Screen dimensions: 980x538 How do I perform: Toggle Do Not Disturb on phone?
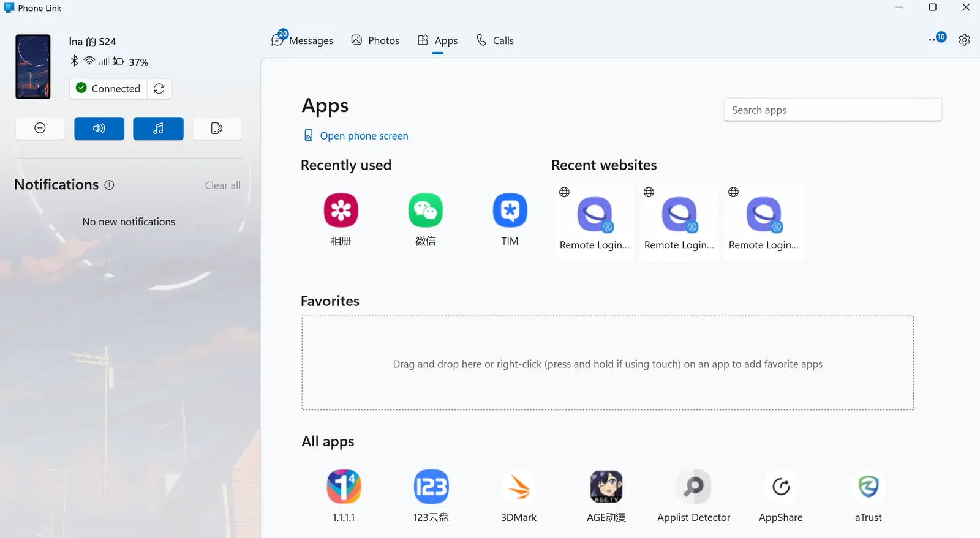coord(40,129)
